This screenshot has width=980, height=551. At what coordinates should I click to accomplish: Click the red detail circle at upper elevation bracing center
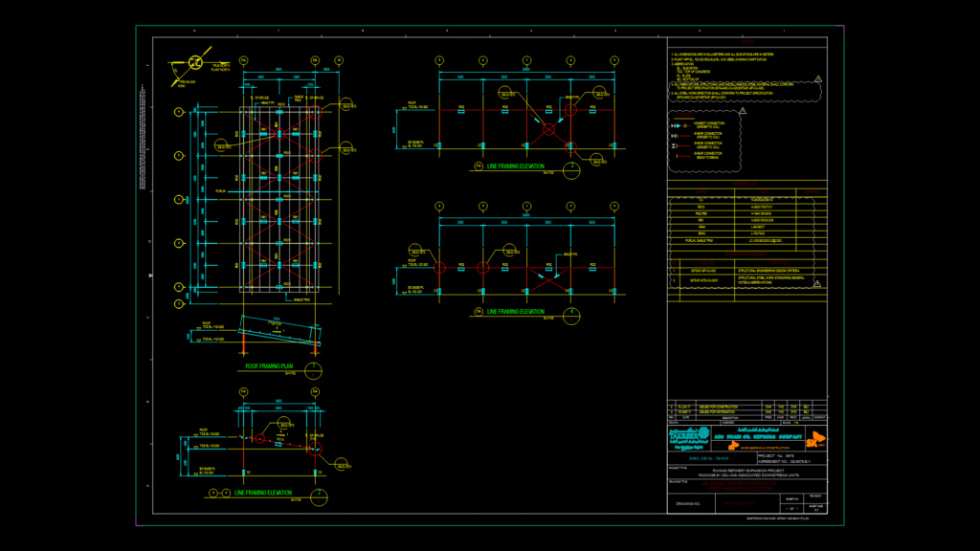pos(548,129)
